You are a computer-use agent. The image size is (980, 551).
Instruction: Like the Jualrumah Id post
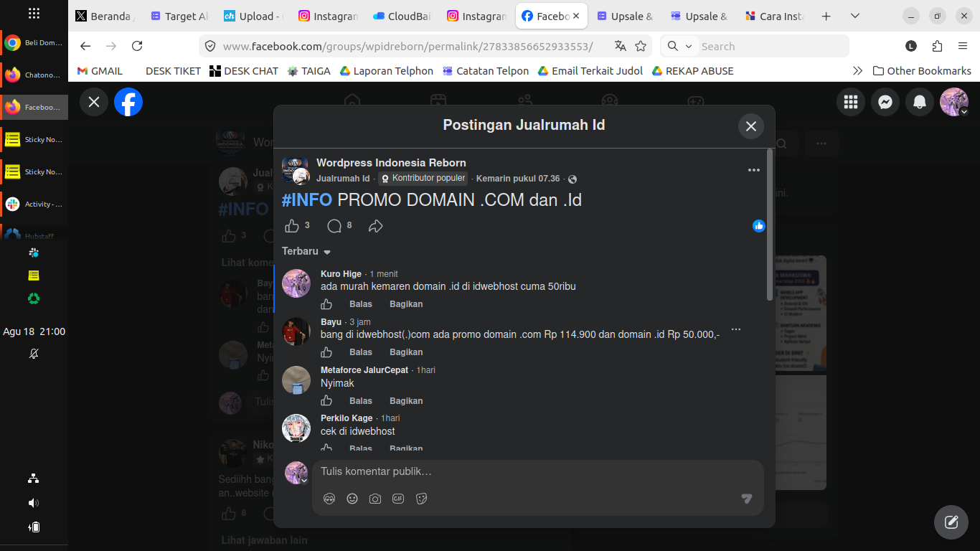click(x=292, y=226)
